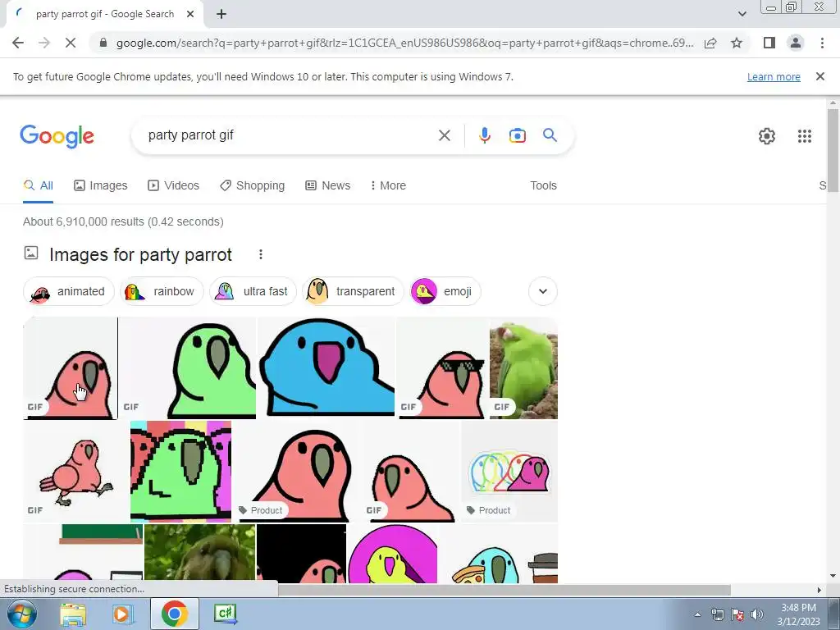The height and width of the screenshot is (630, 840).
Task: View site information via the lock icon
Action: click(103, 43)
